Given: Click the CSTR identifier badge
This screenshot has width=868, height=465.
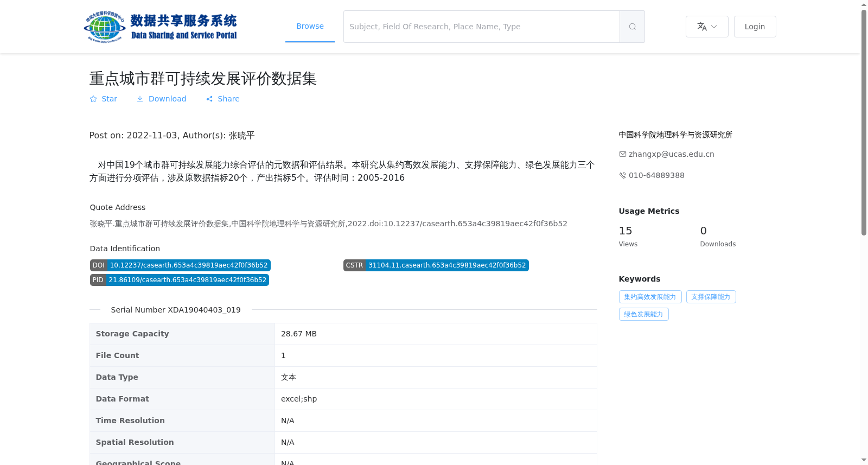Looking at the screenshot, I should click(436, 265).
